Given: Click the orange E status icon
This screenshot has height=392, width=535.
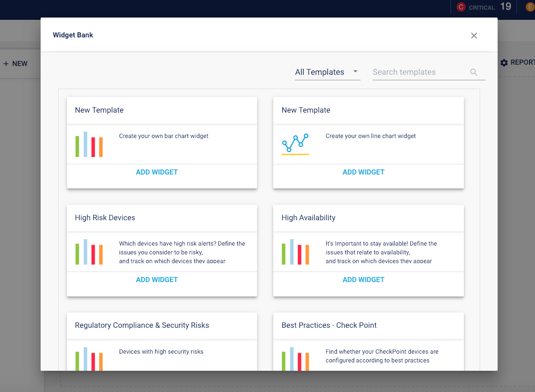Looking at the screenshot, I should point(530,7).
